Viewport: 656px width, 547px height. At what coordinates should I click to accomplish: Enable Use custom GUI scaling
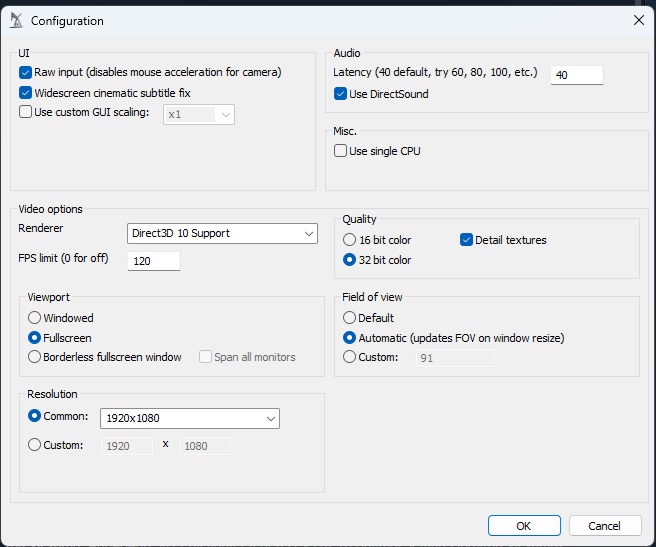pyautogui.click(x=26, y=113)
